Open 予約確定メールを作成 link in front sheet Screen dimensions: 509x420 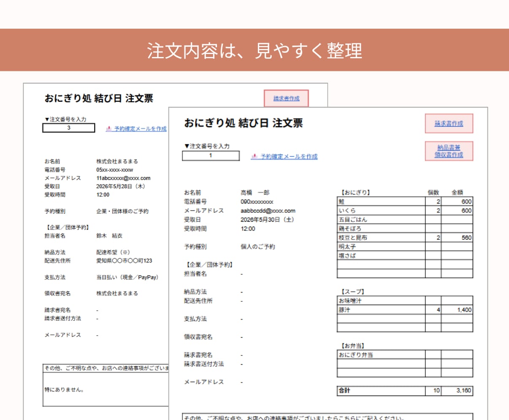(289, 157)
